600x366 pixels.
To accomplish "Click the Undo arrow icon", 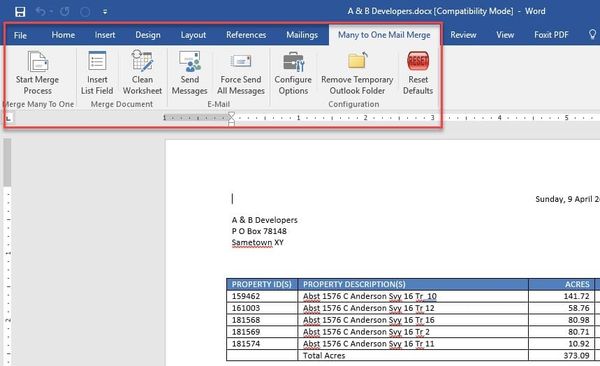I will click(40, 11).
